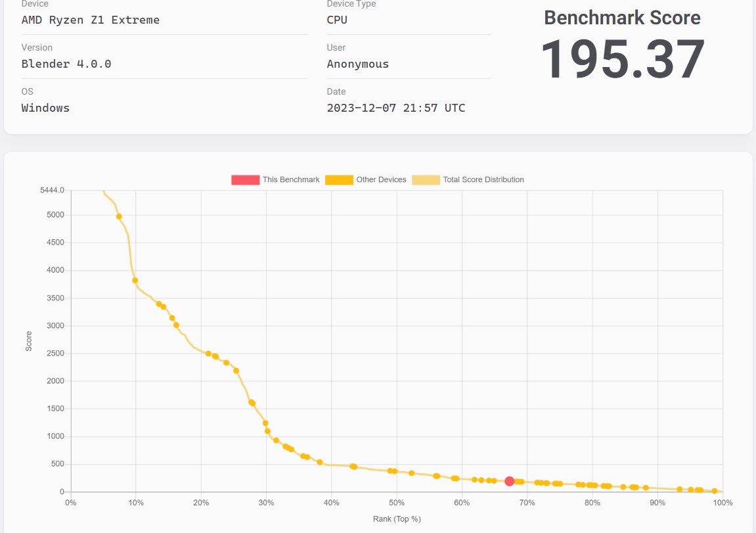This screenshot has height=533, width=756.
Task: Click the Blender 4.0.0 version text
Action: click(x=66, y=64)
